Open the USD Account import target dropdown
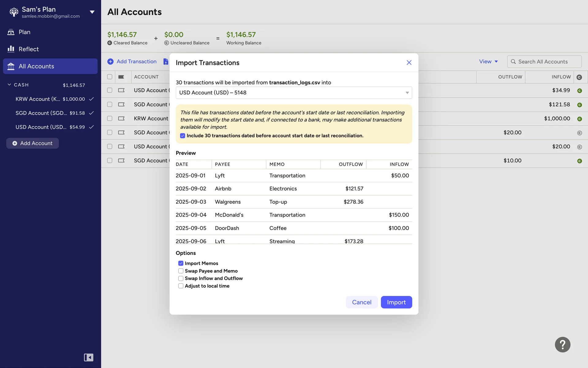Viewport: 588px width, 368px height. pos(294,93)
